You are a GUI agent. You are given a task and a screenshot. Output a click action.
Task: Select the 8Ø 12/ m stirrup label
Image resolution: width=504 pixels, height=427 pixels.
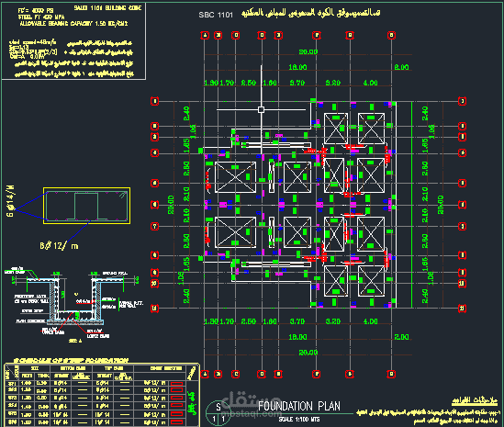[59, 246]
